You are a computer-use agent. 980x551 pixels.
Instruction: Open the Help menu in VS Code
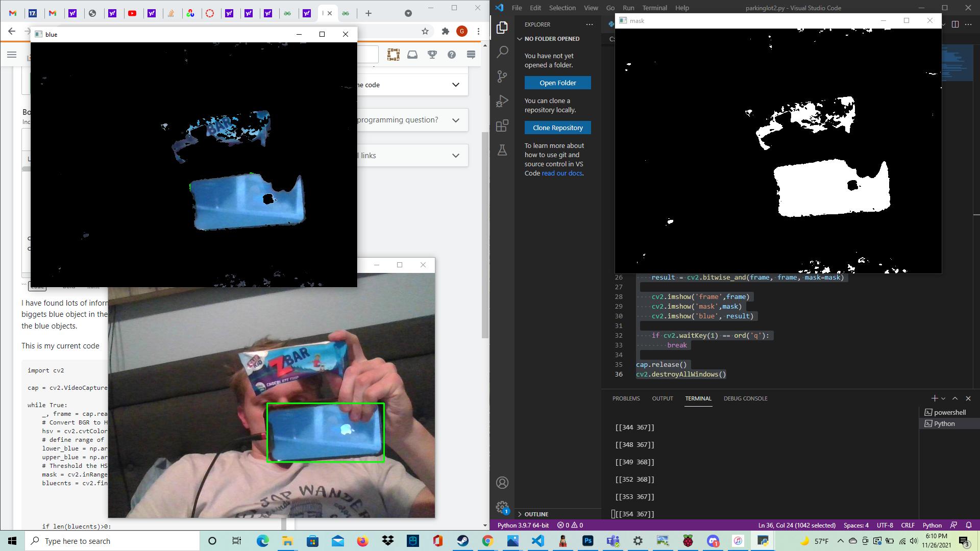(x=682, y=8)
